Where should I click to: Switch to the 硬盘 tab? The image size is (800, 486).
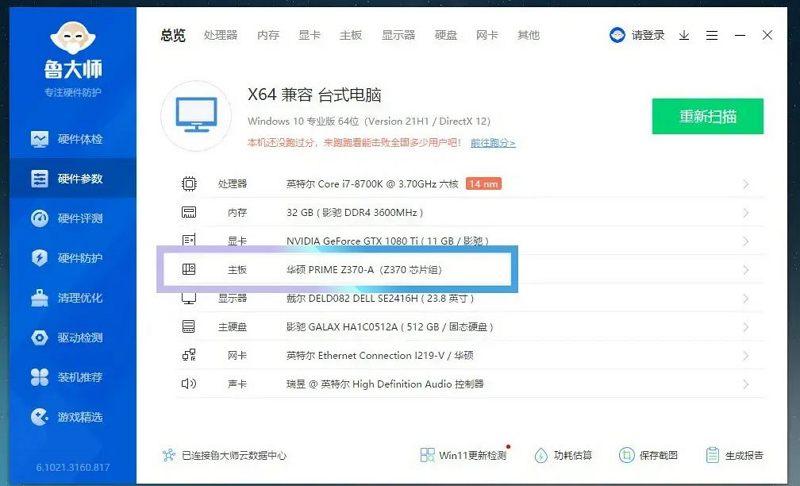(445, 35)
